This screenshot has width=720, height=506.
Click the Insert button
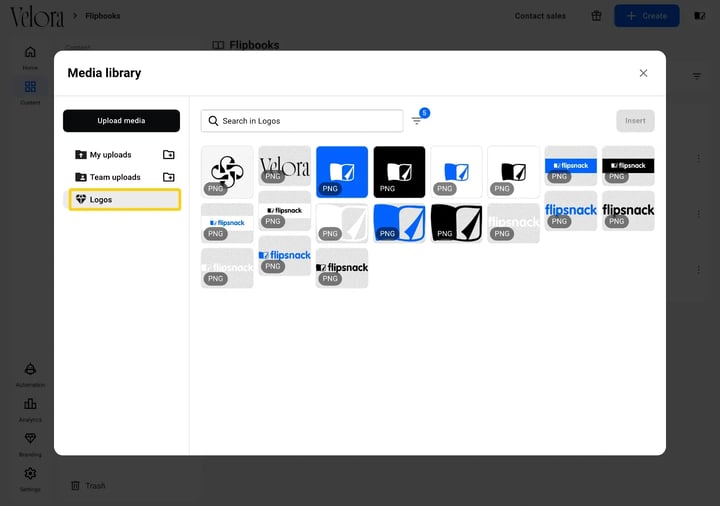coord(635,121)
